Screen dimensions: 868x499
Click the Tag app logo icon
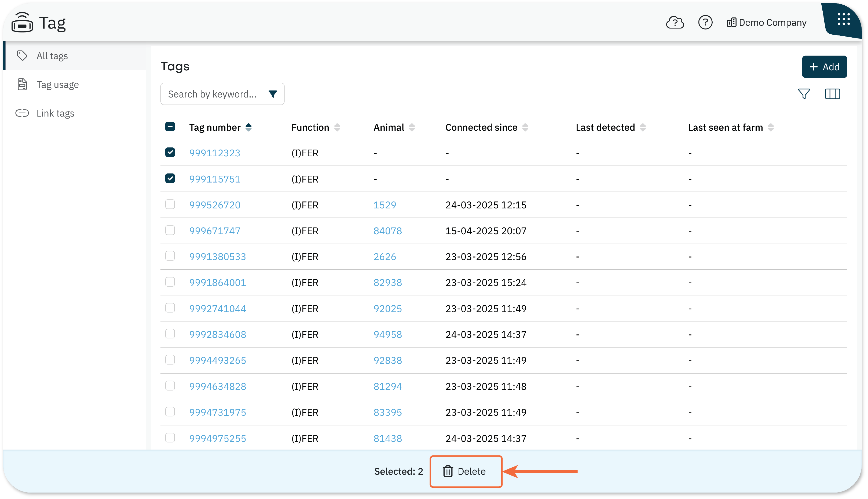click(22, 23)
